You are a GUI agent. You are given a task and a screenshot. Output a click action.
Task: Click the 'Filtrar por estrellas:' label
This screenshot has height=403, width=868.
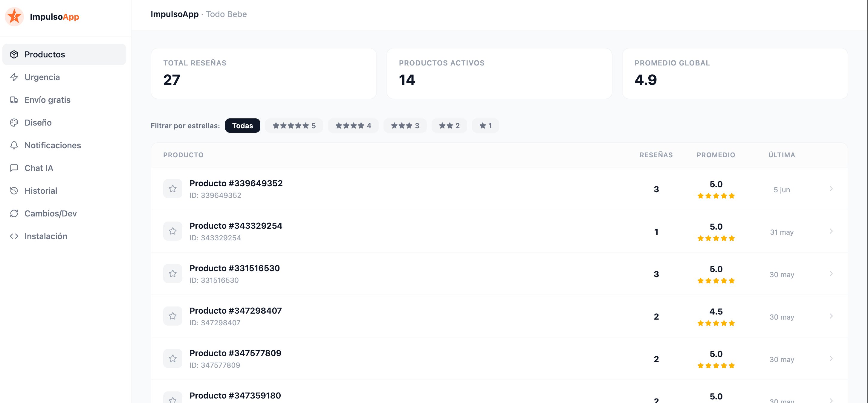pos(185,126)
